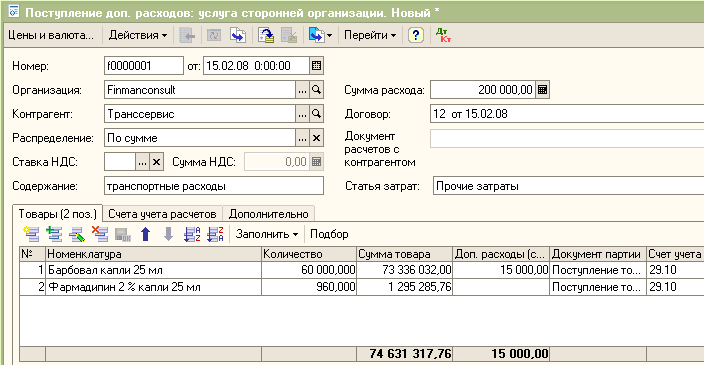The image size is (704, 365).
Task: Click the Статья затрат field
Action: (568, 186)
